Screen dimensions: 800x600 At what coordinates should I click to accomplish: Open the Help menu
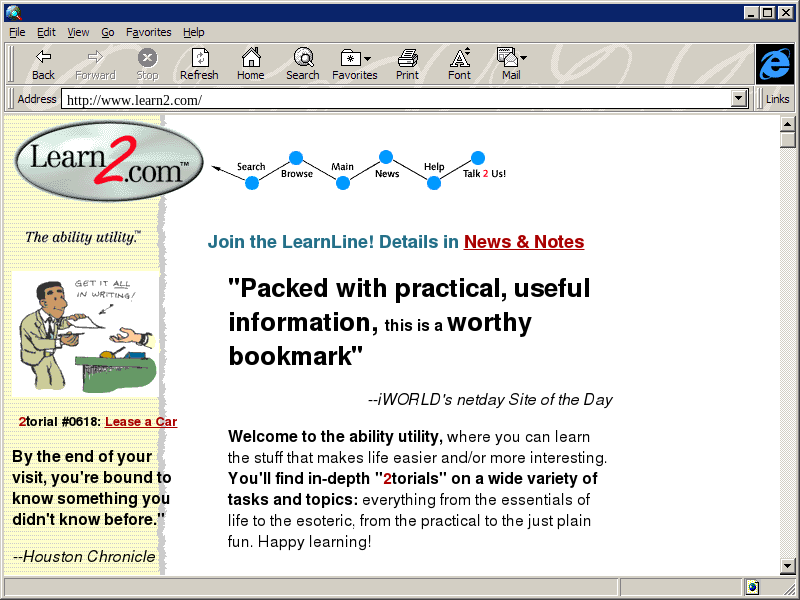pos(193,32)
